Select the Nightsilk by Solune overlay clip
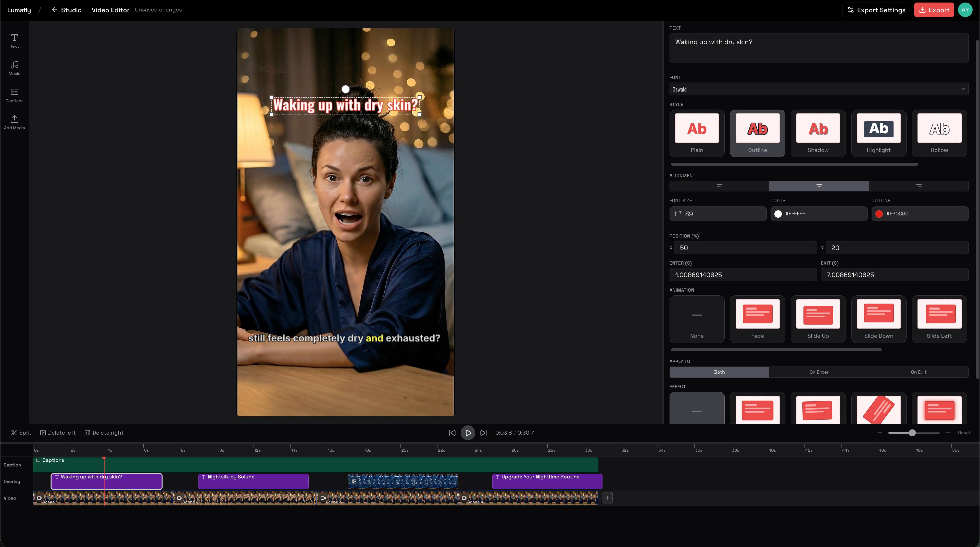The height and width of the screenshot is (547, 980). pos(253,481)
